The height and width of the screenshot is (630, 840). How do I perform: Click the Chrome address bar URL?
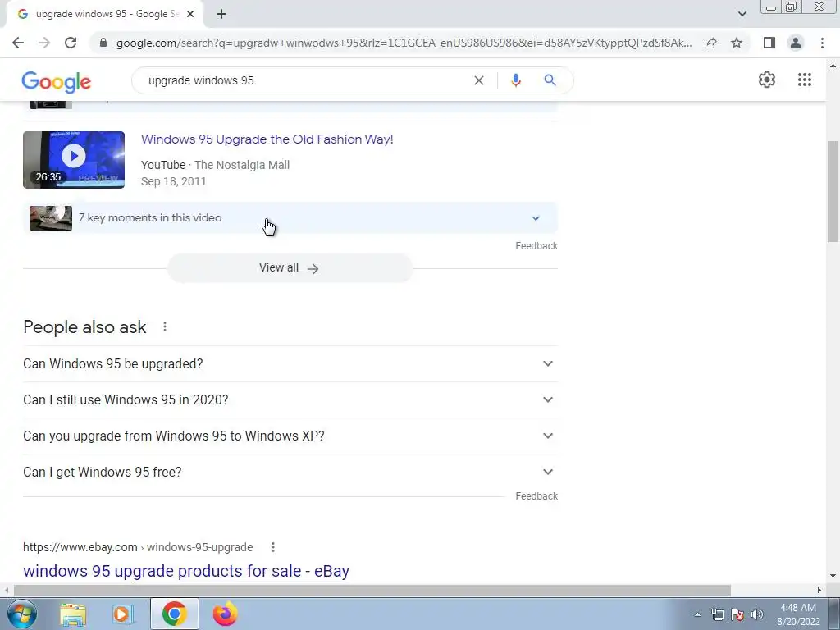[x=404, y=43]
